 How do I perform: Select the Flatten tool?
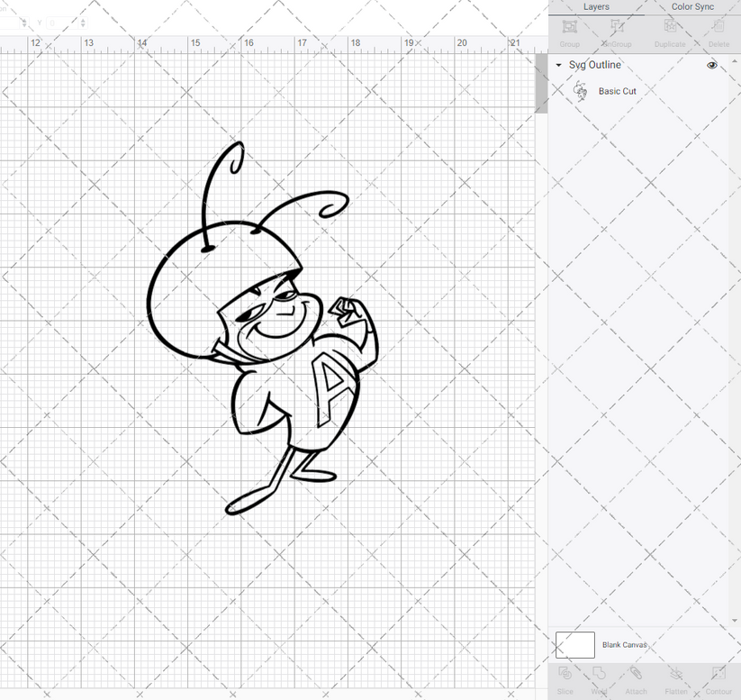tap(676, 678)
